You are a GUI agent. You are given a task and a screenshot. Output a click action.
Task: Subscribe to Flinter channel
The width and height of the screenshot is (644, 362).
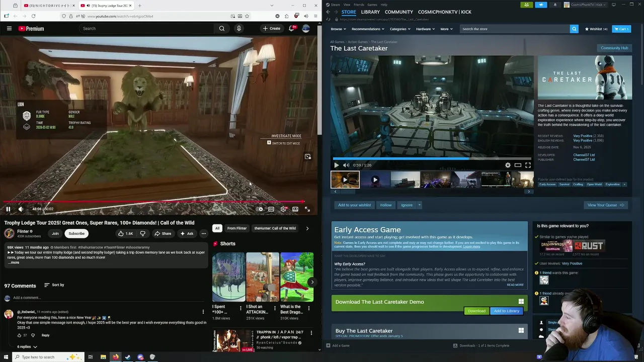pyautogui.click(x=76, y=233)
